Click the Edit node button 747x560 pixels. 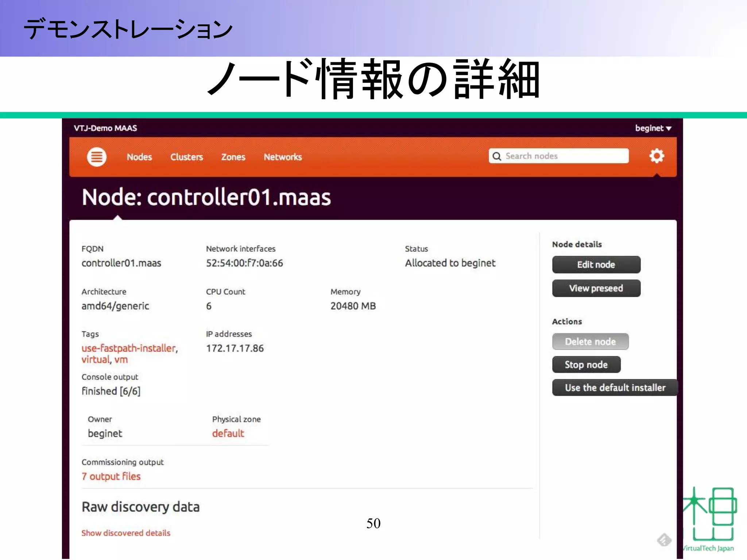[x=596, y=265]
